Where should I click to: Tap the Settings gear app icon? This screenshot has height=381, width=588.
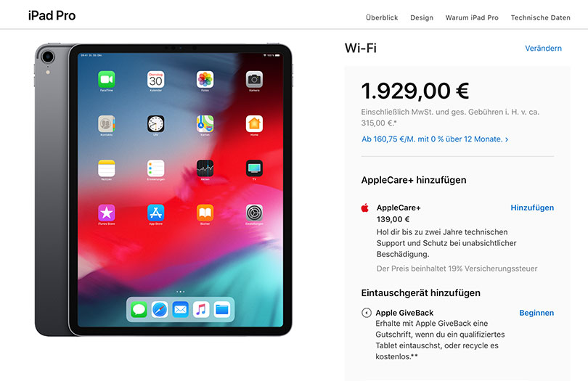(254, 213)
